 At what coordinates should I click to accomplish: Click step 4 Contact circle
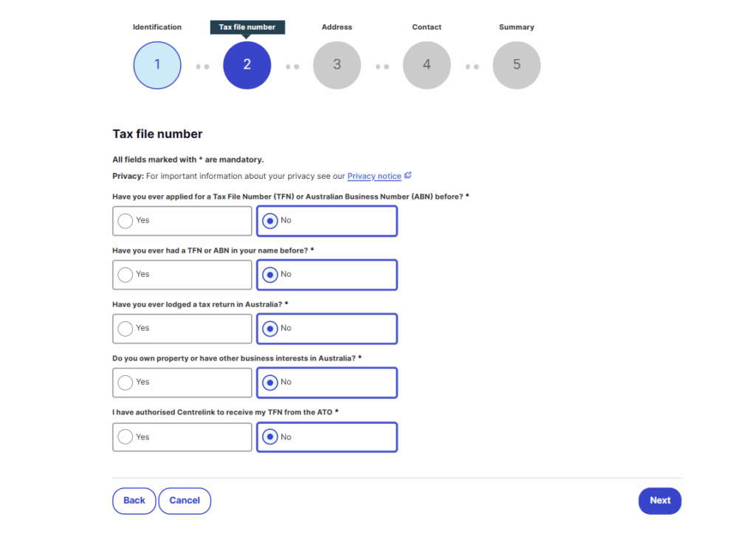tap(427, 65)
